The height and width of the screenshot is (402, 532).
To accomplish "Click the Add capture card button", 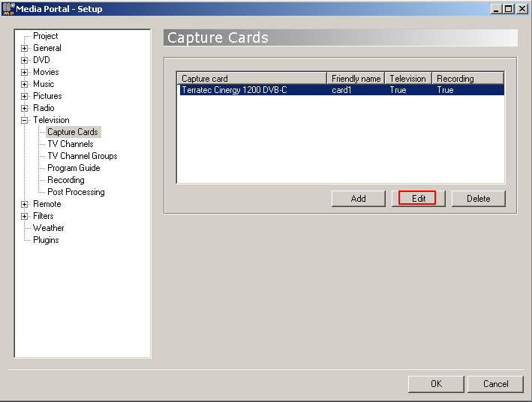I will point(358,199).
